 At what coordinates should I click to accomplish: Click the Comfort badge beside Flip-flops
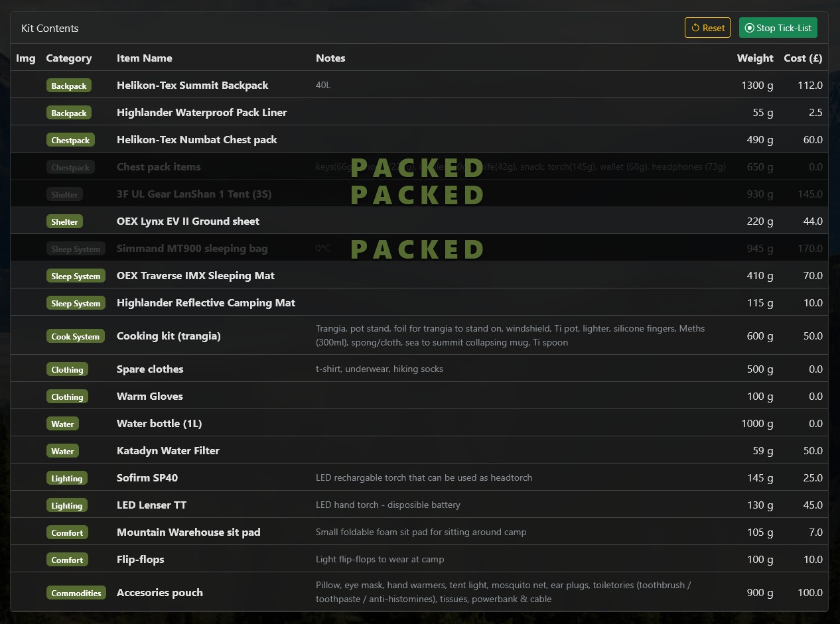pos(67,560)
